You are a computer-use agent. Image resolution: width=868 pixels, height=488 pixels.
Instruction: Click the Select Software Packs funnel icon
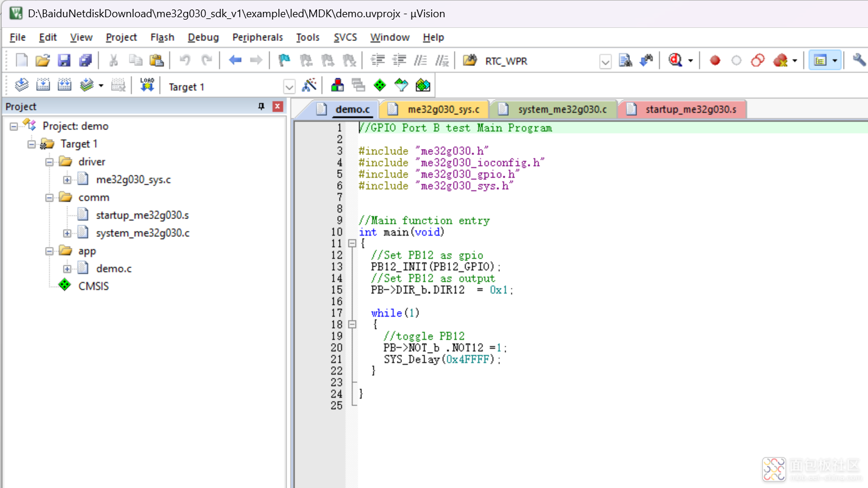coord(401,85)
